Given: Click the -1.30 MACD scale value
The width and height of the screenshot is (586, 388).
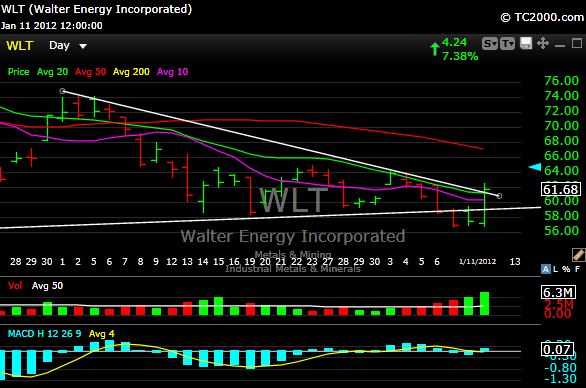Looking at the screenshot, I should tap(560, 379).
